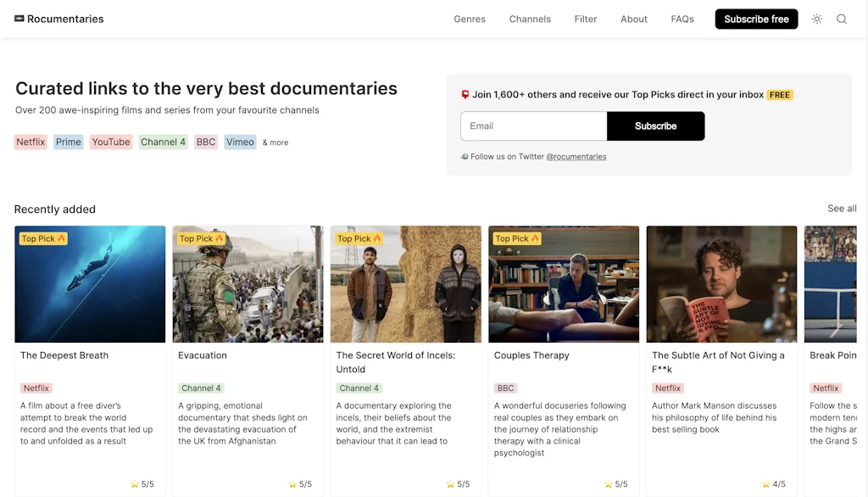Click Top Pick badge on Evacuation card
This screenshot has height=497, width=868.
201,239
